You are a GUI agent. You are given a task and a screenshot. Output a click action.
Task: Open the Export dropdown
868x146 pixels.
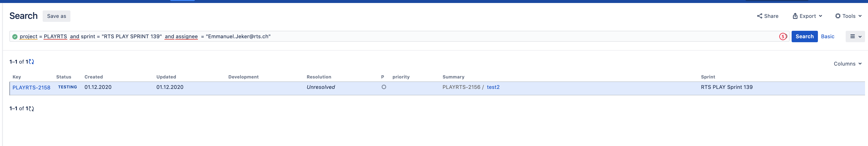click(x=807, y=16)
